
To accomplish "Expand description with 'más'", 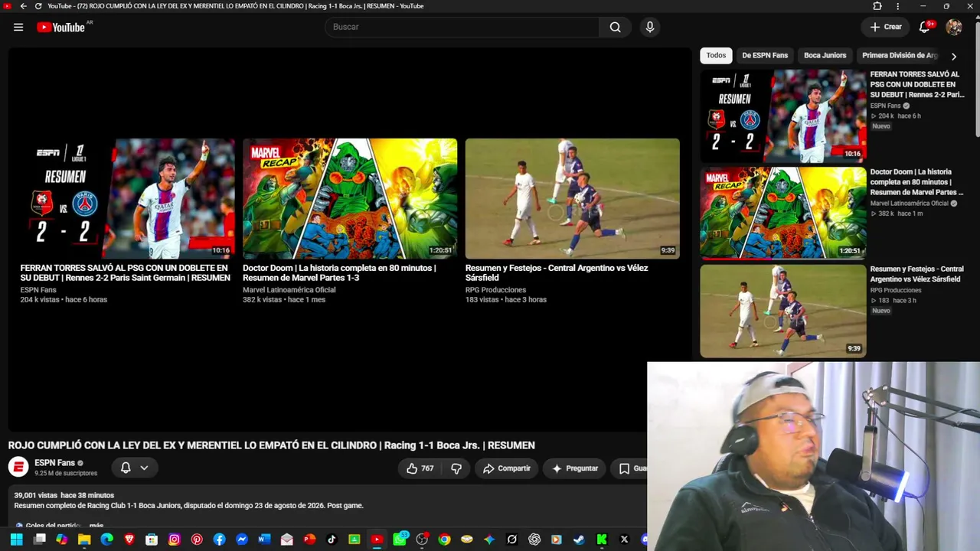I will pyautogui.click(x=96, y=526).
